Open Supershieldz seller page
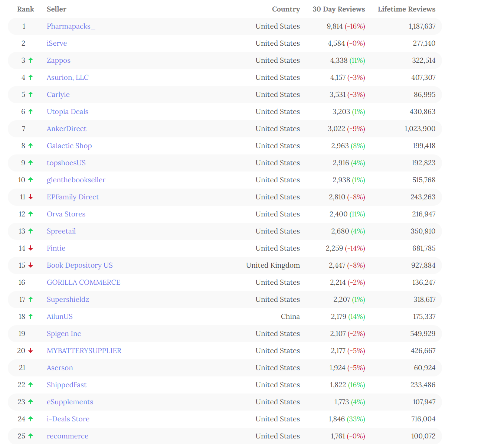The width and height of the screenshot is (504, 444). click(68, 300)
